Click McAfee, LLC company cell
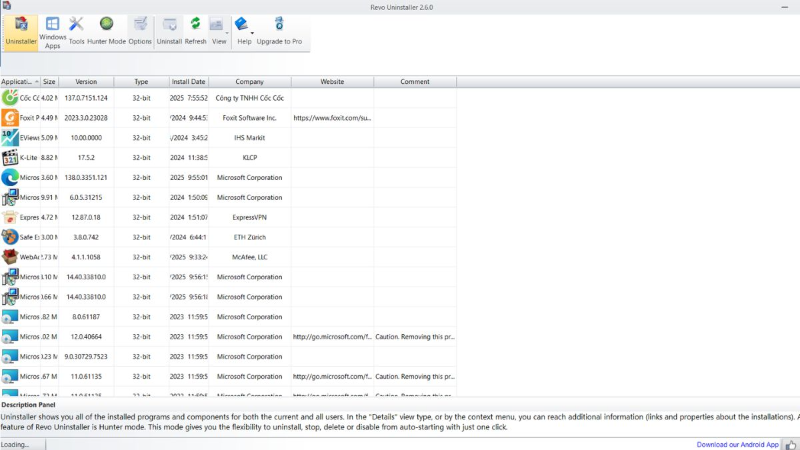This screenshot has width=800, height=450. coord(249,257)
